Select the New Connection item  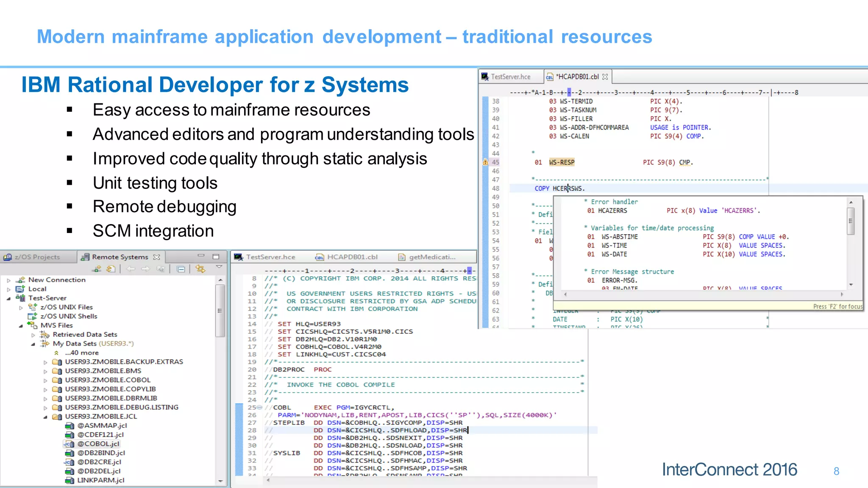57,280
